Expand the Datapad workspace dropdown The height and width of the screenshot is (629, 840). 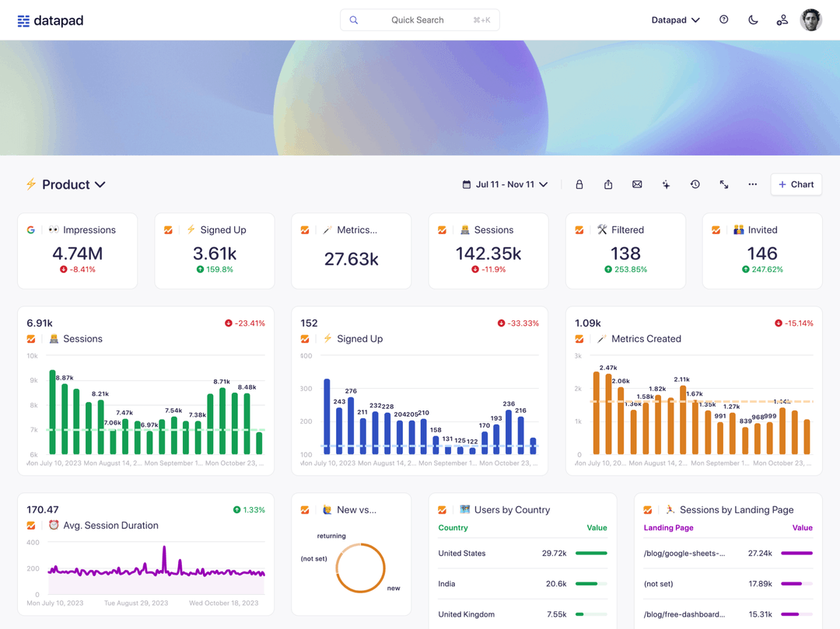click(675, 19)
